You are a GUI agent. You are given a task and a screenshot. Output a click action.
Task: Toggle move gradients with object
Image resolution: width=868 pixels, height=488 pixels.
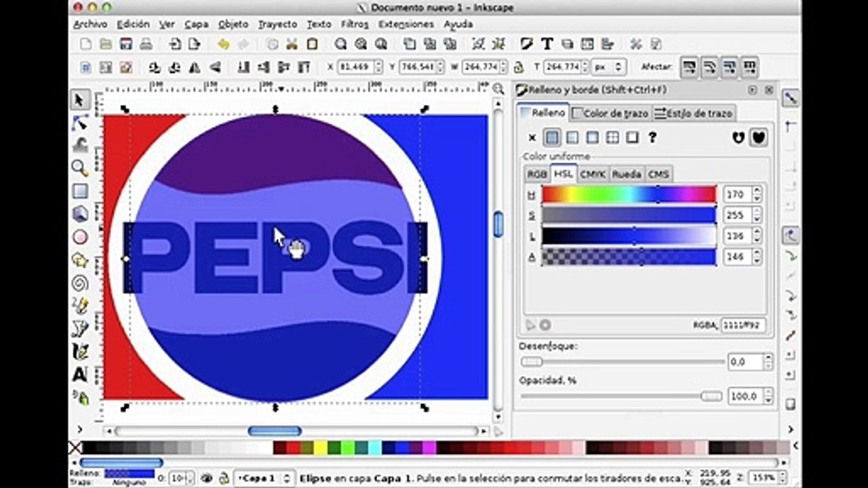730,67
